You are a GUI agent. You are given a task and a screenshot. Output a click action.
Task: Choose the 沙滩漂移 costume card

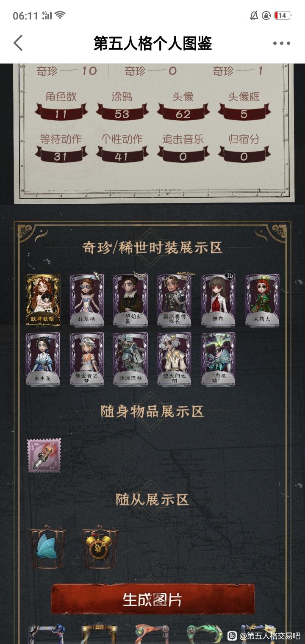point(130,359)
